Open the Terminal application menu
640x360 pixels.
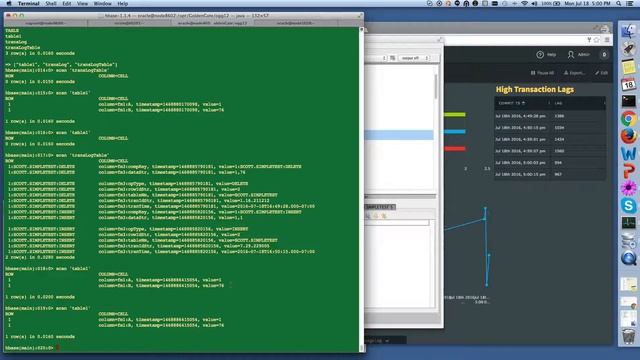coord(28,3)
